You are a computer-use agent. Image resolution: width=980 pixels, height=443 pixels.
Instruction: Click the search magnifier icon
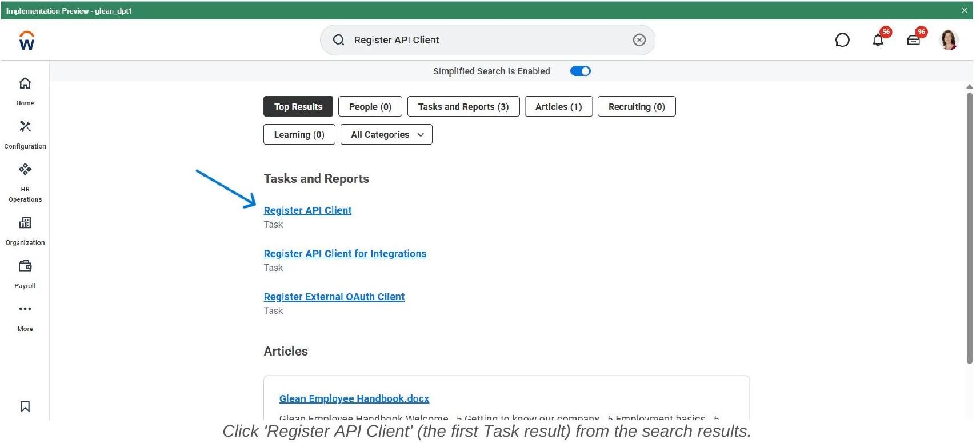pos(338,40)
